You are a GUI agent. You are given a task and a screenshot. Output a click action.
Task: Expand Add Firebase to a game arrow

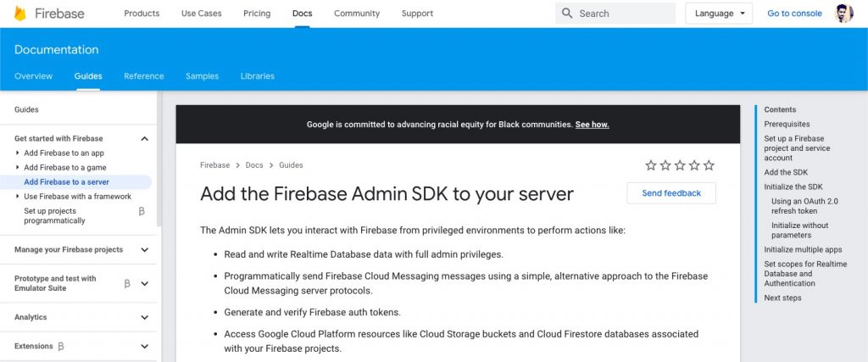pos(18,167)
